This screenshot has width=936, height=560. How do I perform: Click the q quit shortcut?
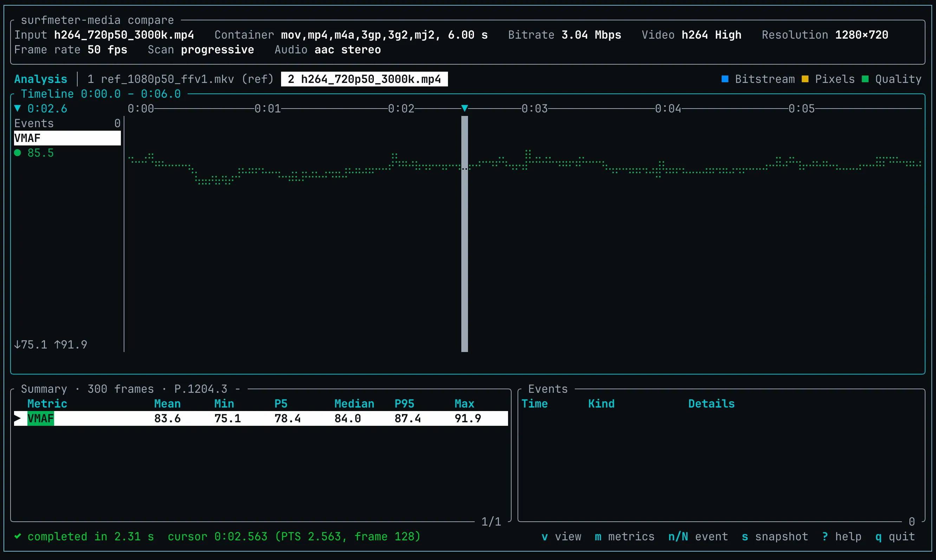tap(895, 536)
